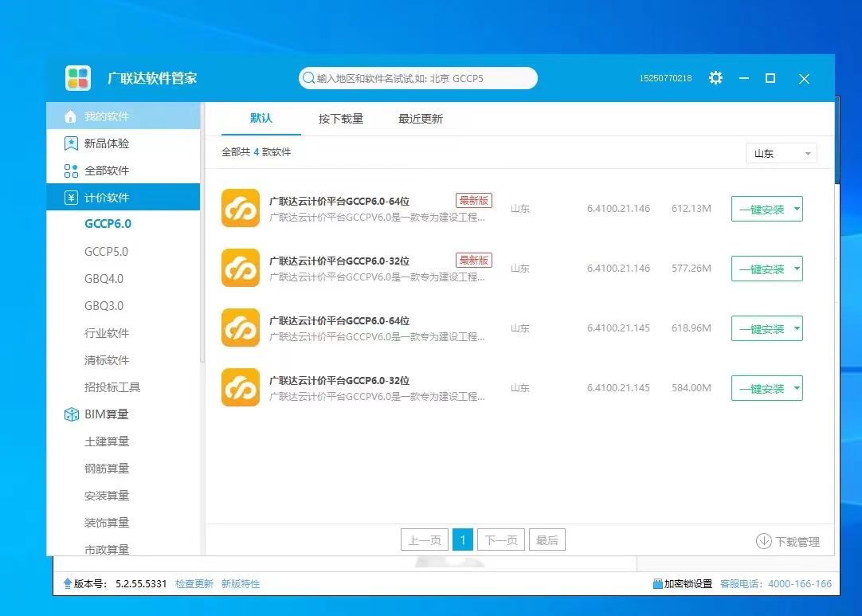Open settings via the gear icon
Screen dimensions: 862x616
715,78
